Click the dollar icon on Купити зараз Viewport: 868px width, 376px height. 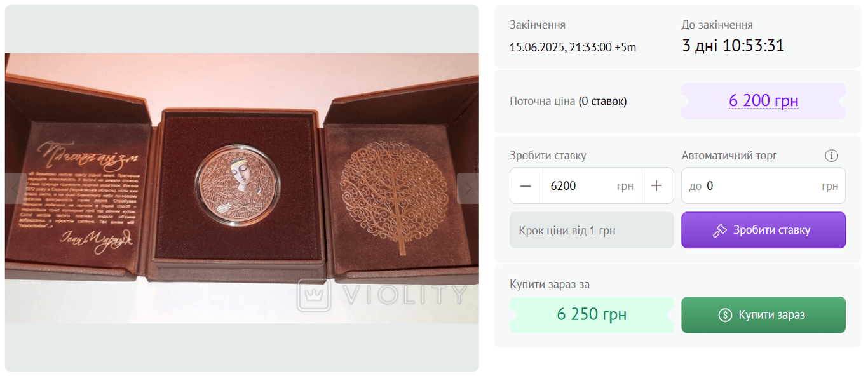725,315
